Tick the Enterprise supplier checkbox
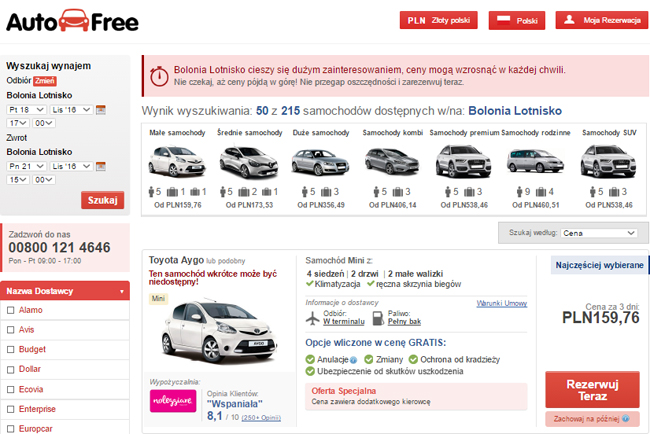650x434 pixels. pos(11,409)
